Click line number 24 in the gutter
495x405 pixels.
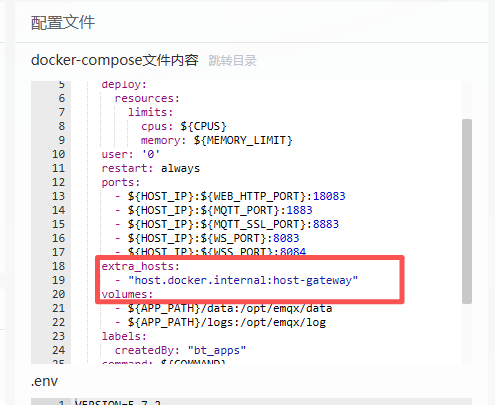point(58,350)
